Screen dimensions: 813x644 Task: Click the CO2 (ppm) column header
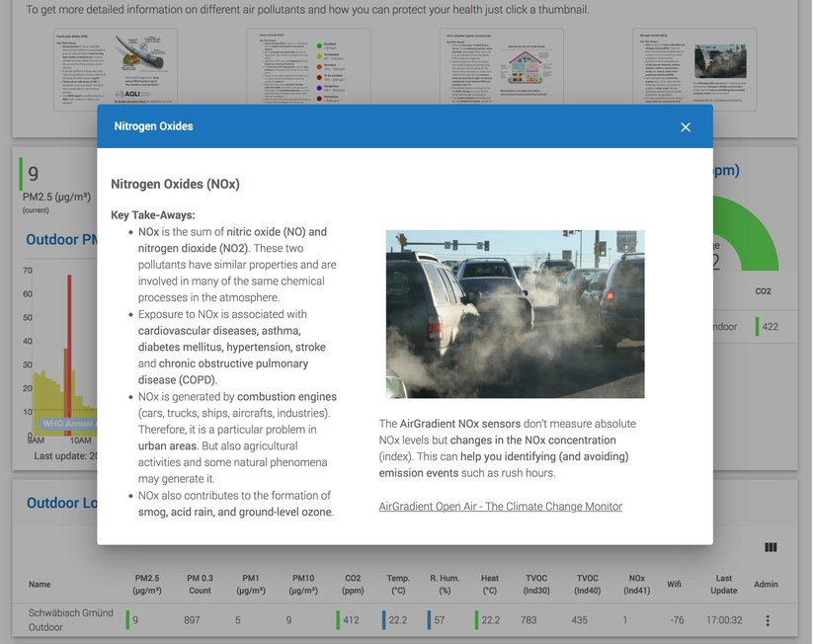353,585
